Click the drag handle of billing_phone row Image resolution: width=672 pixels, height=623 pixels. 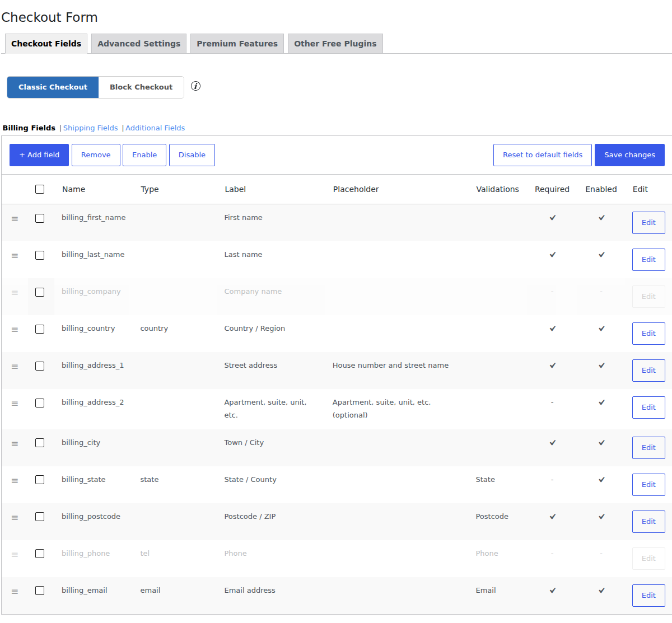(x=15, y=555)
